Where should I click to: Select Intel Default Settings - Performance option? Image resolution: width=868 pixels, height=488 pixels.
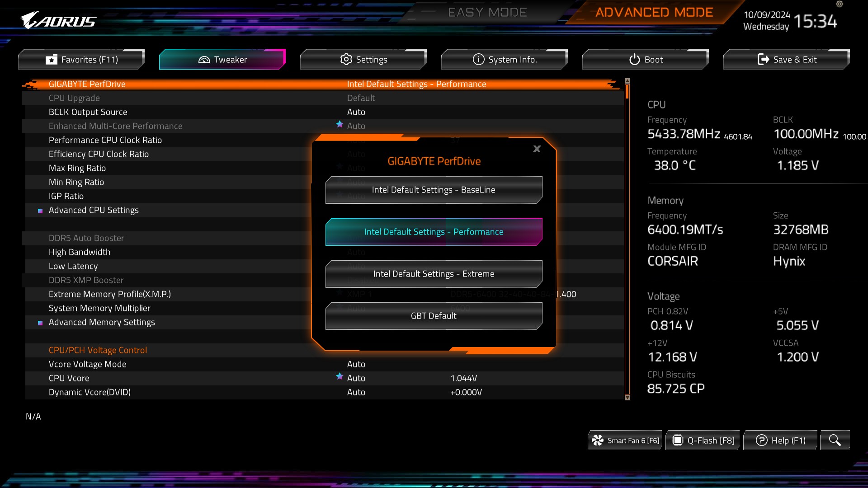click(x=434, y=231)
